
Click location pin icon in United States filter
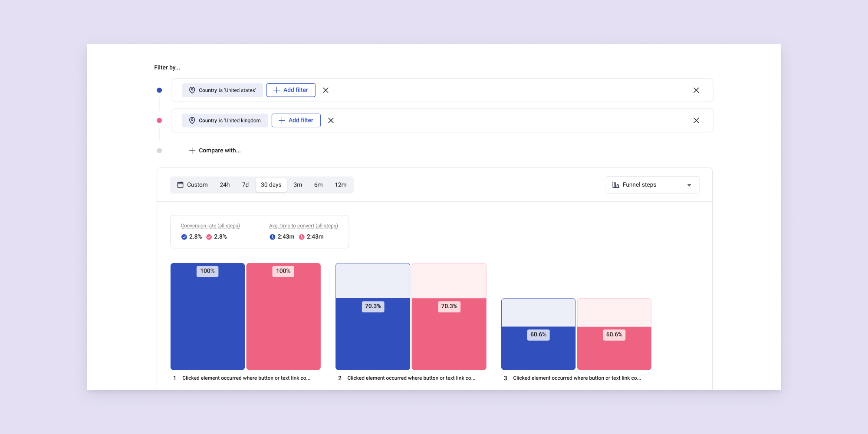(192, 90)
